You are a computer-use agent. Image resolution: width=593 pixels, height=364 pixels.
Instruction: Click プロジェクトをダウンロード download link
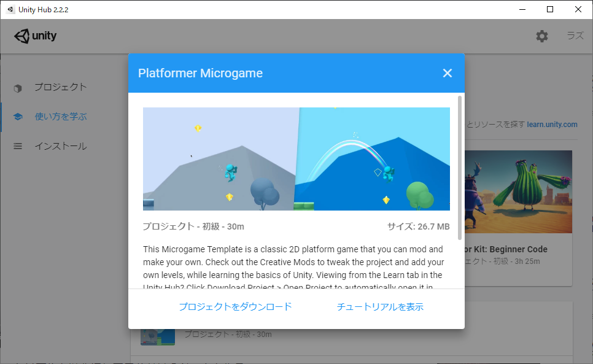point(235,306)
